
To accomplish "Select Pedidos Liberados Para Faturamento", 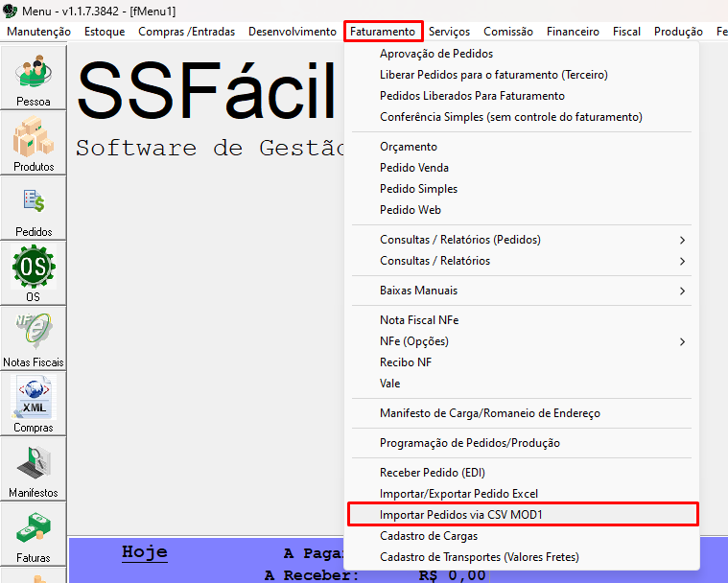I will point(522,96).
